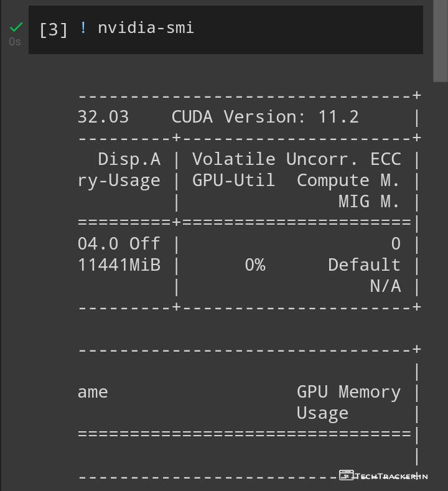
Task: Click the nvidia-smi command text
Action: point(146,28)
